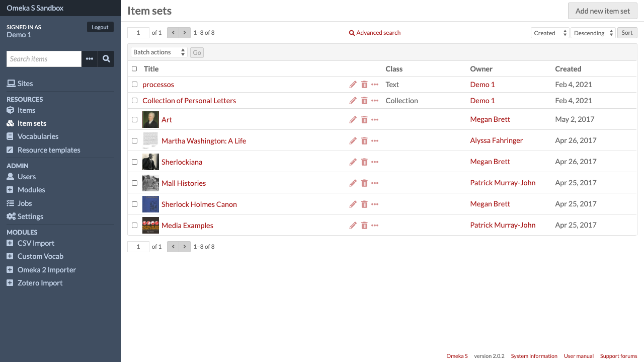Click the magnifier search button in sidebar
644x362 pixels.
(x=106, y=59)
